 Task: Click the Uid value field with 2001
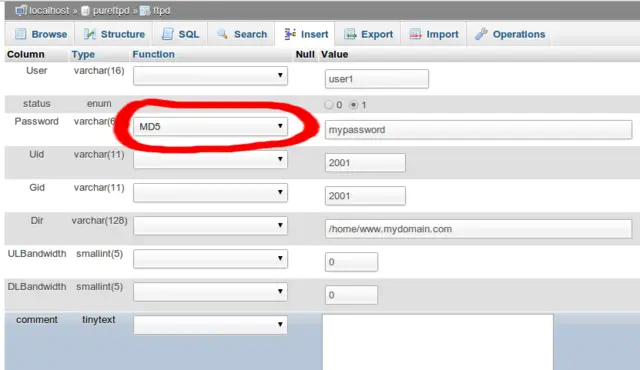pos(365,163)
